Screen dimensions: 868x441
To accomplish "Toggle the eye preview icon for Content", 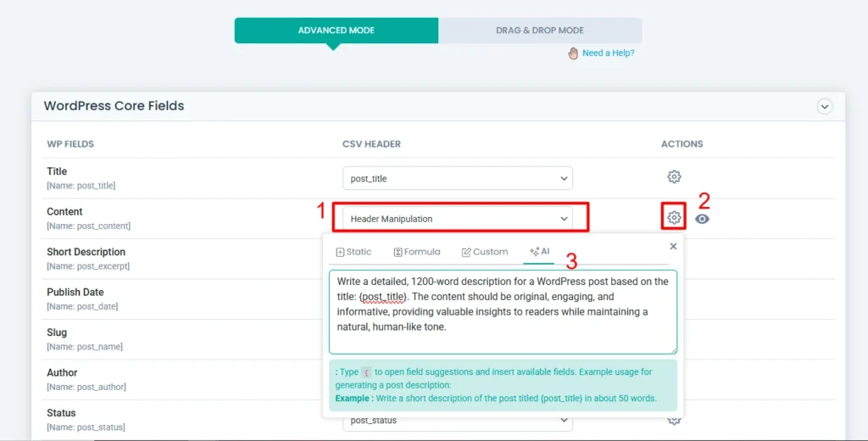I will [x=702, y=219].
